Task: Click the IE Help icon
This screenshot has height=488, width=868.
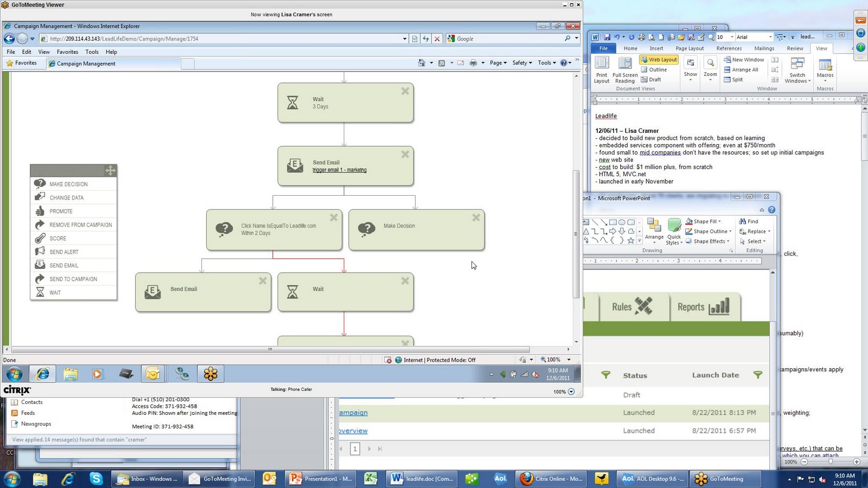Action: tap(564, 63)
